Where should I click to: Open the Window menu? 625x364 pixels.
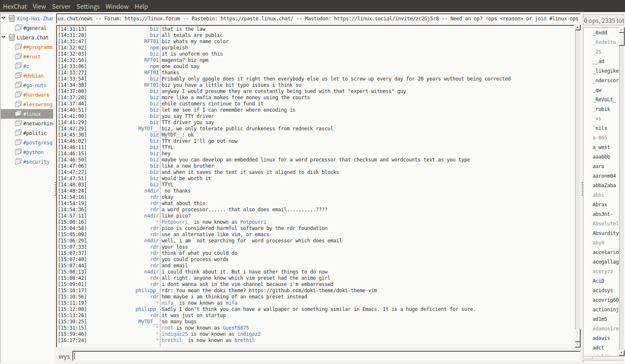[117, 6]
